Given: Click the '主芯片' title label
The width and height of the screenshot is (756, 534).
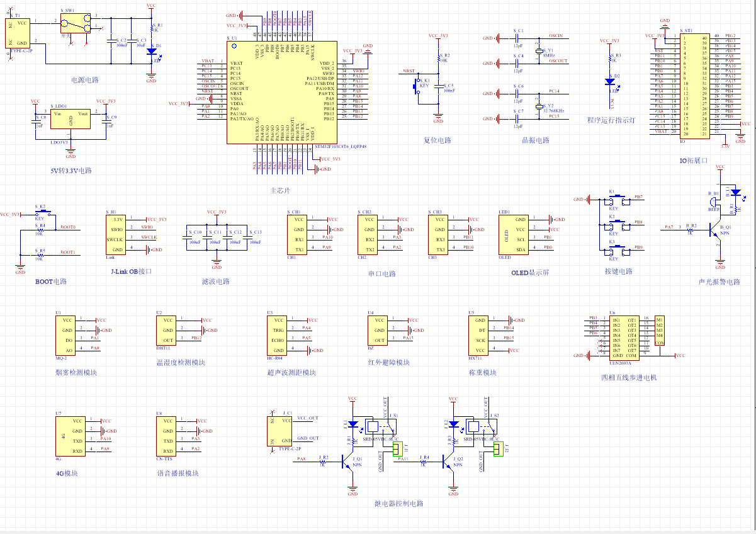Looking at the screenshot, I should coord(280,190).
